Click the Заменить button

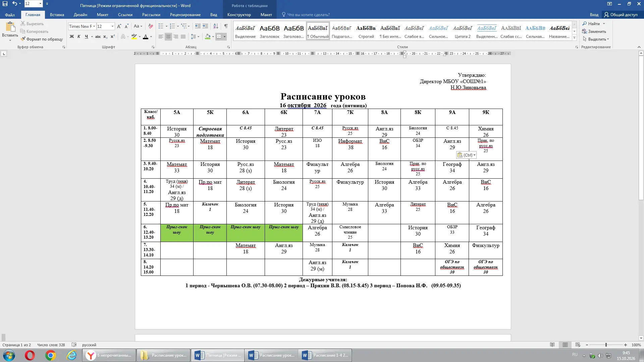point(594,31)
